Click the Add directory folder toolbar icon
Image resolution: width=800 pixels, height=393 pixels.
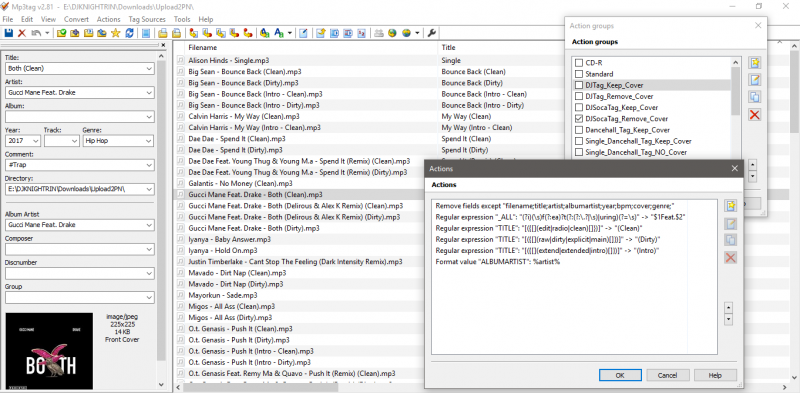(74, 33)
